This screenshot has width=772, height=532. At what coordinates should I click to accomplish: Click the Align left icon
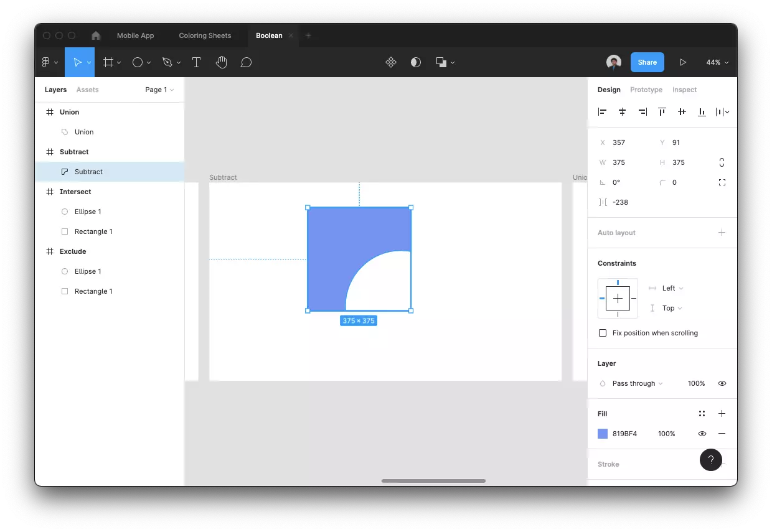point(602,112)
